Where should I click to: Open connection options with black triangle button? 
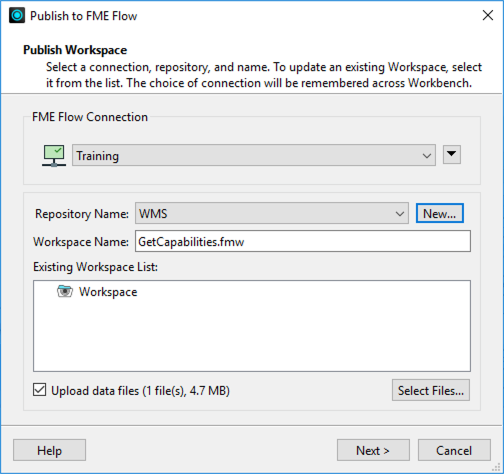452,155
